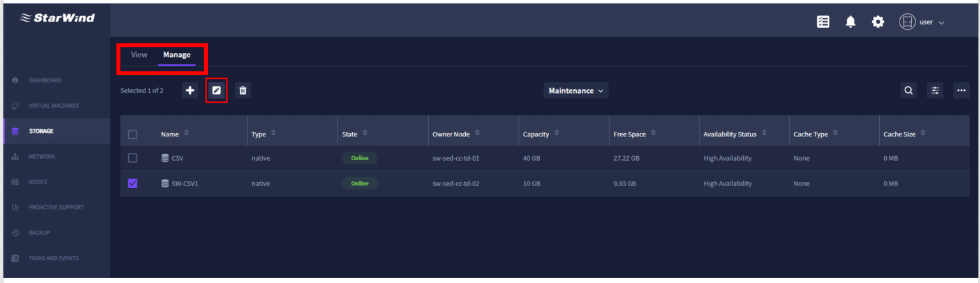Select owner node sw-sed-cc-td-01
The image size is (980, 283).
456,158
